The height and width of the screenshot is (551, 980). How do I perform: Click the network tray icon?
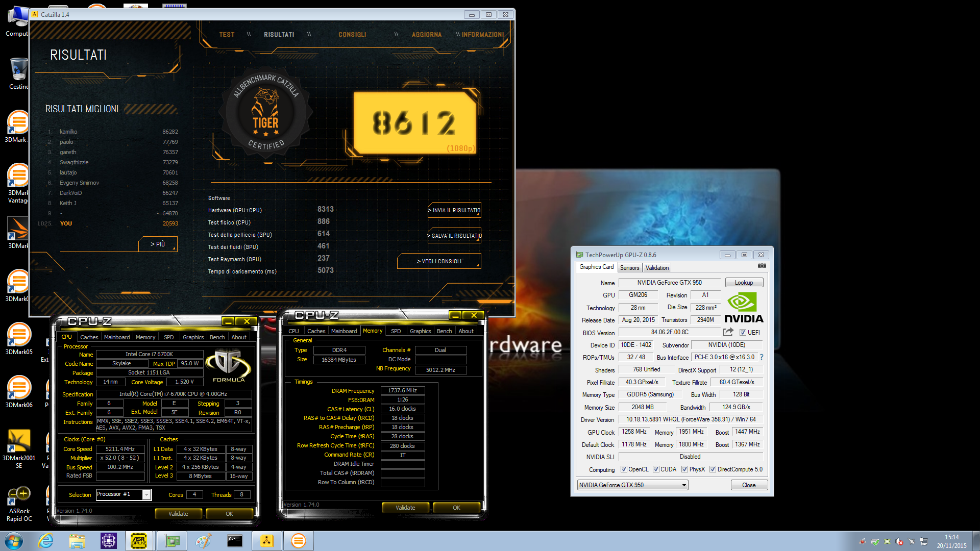[924, 541]
